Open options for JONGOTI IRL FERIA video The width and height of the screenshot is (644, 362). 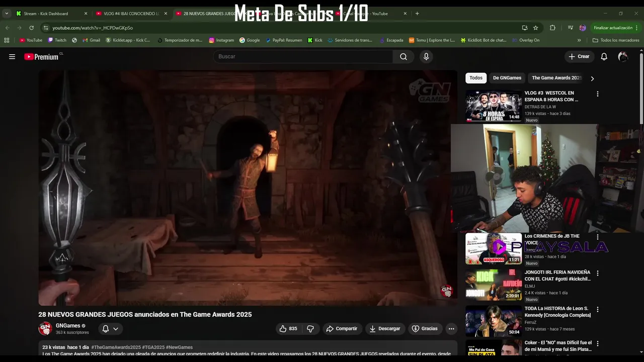pyautogui.click(x=598, y=274)
